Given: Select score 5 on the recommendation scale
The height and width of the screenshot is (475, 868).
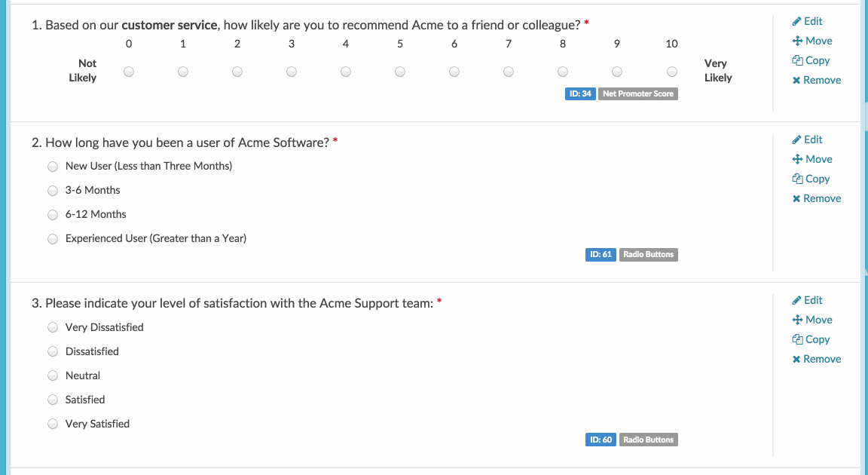Looking at the screenshot, I should coord(400,72).
